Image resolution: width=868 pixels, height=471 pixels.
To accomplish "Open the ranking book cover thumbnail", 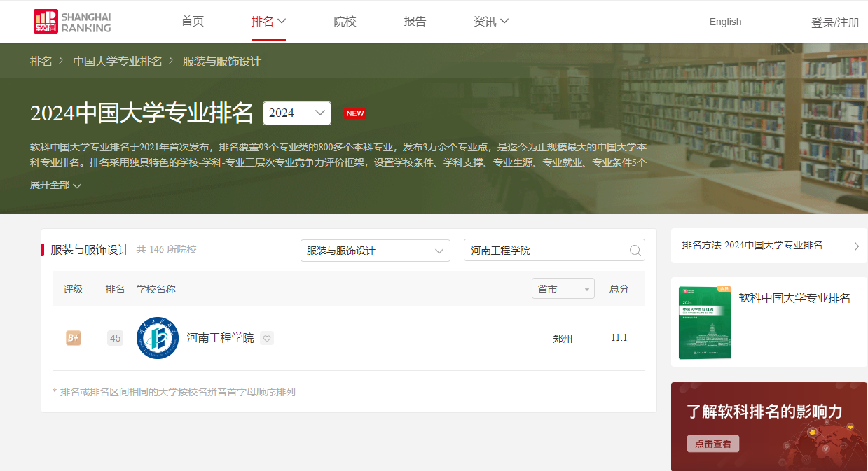I will 705,322.
